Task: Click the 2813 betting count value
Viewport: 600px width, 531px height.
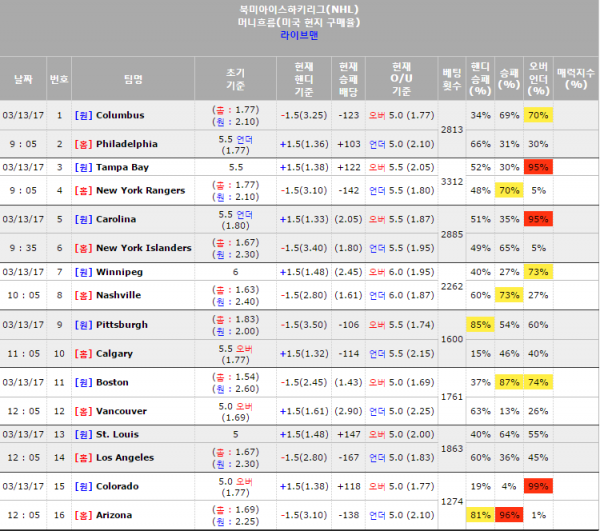Action: click(452, 130)
